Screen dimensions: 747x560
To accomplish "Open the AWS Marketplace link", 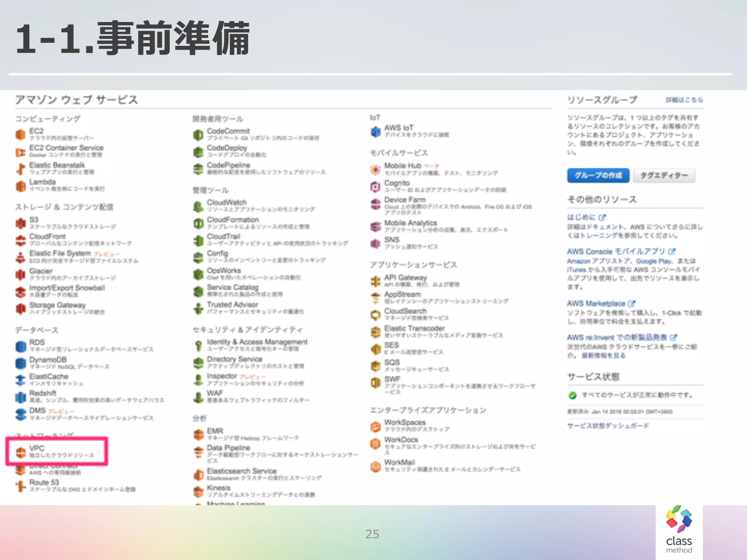I will (596, 303).
